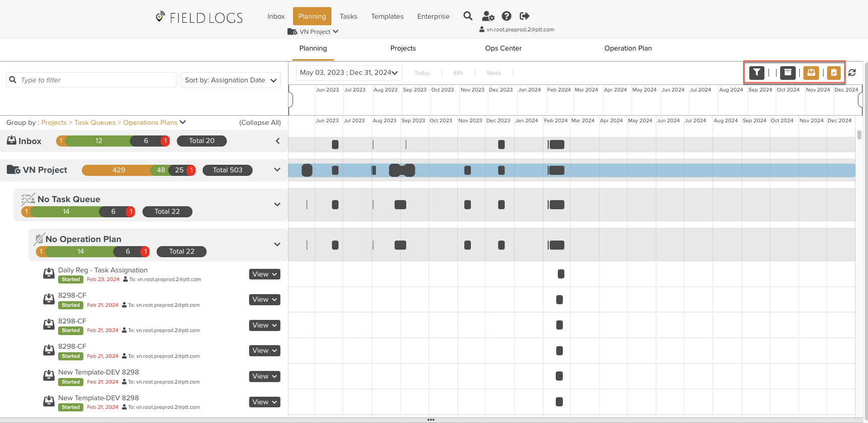Click the logout arrow icon
The height and width of the screenshot is (423, 868).
point(524,16)
